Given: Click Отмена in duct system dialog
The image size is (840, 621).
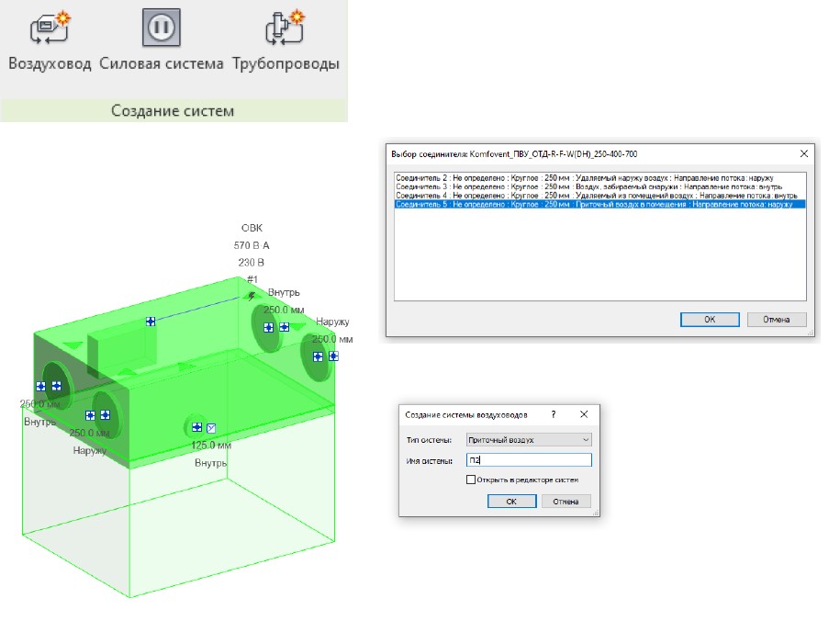Looking at the screenshot, I should 566,502.
